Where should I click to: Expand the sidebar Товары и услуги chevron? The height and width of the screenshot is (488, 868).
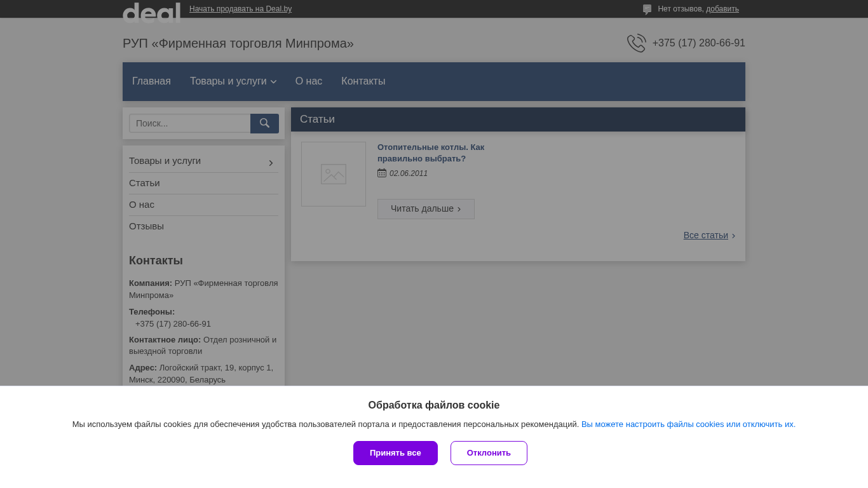271,163
